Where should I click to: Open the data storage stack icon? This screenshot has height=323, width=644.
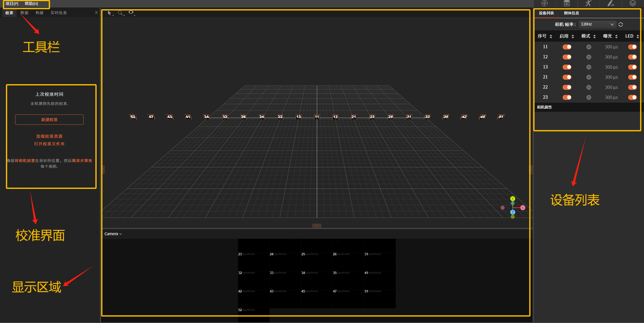click(567, 3)
